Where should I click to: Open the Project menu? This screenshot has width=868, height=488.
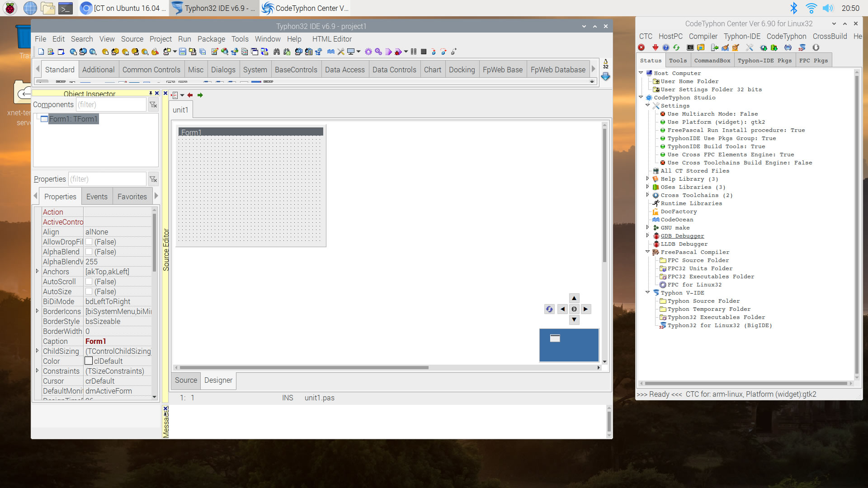tap(160, 39)
